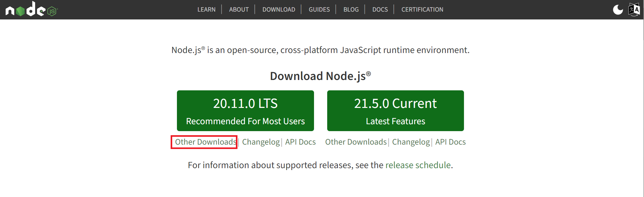Open Other Downloads under the Current button
644x197 pixels.
tap(356, 142)
